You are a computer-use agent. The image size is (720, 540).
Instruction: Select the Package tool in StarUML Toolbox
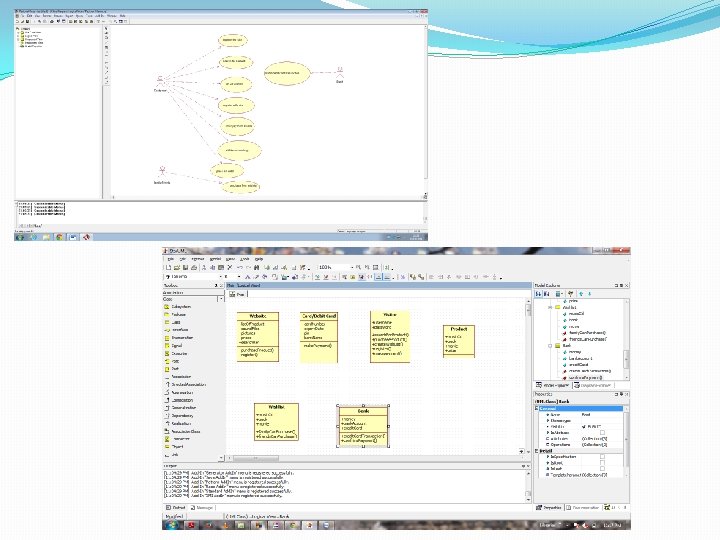175,315
